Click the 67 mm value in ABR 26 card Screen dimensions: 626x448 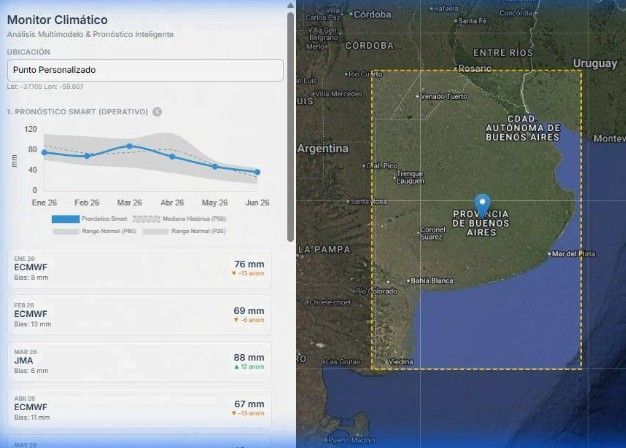(x=249, y=404)
